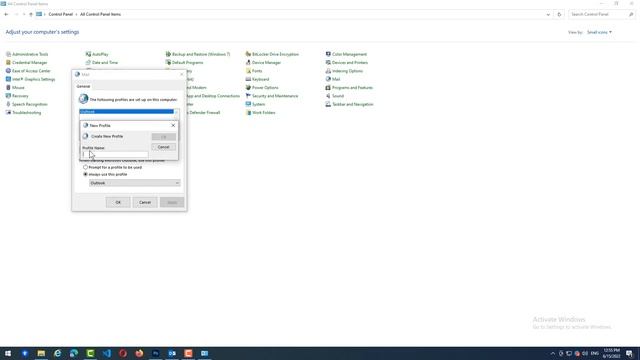Click the Profile Name text field
640x360 pixels.
click(115, 154)
